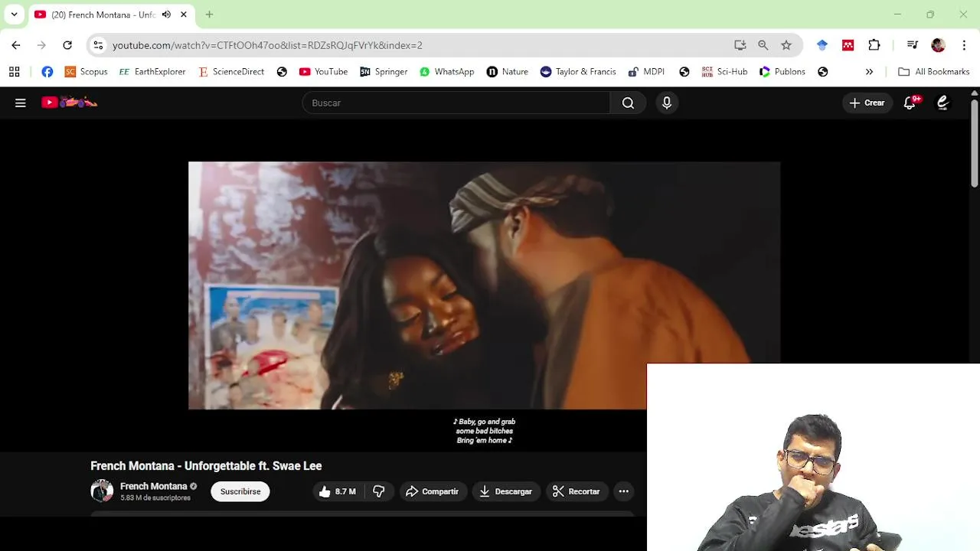Open the Mendeley extension
980x551 pixels.
pos(848,45)
